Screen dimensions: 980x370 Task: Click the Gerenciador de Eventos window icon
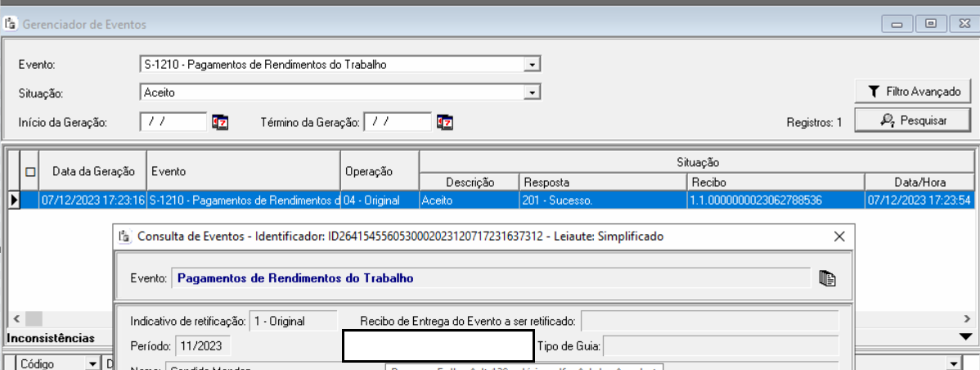11,24
